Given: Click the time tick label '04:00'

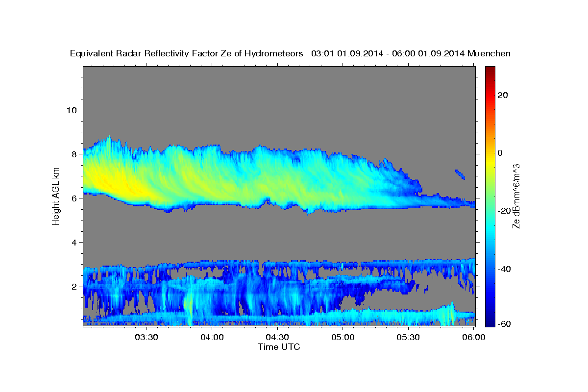Looking at the screenshot, I should point(212,337).
